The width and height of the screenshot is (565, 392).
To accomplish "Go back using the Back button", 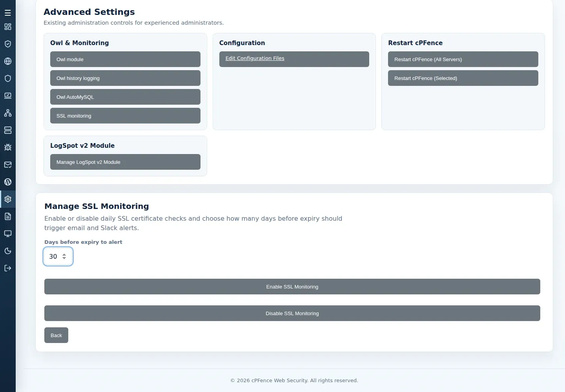I will coord(56,335).
